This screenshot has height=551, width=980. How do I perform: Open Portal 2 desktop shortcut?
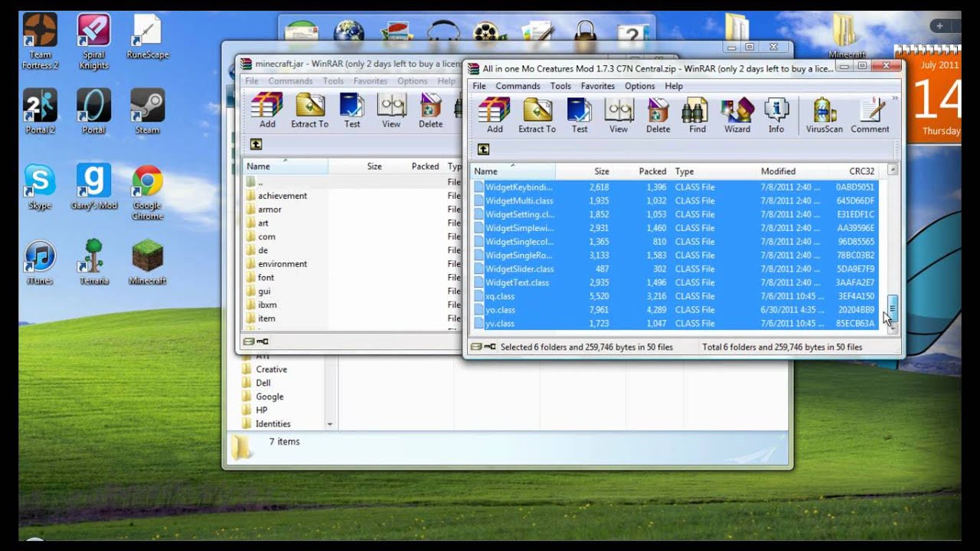40,112
